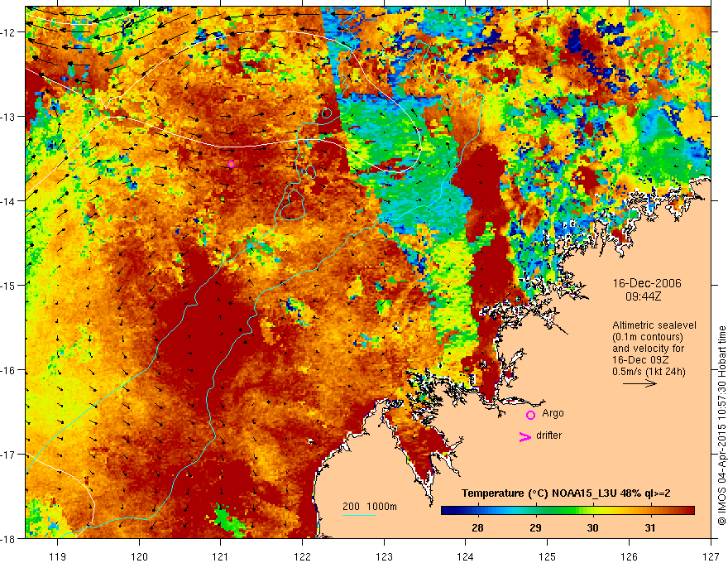Click the '(0.1m contours)' caption text
The height and width of the screenshot is (563, 728).
pyautogui.click(x=648, y=337)
